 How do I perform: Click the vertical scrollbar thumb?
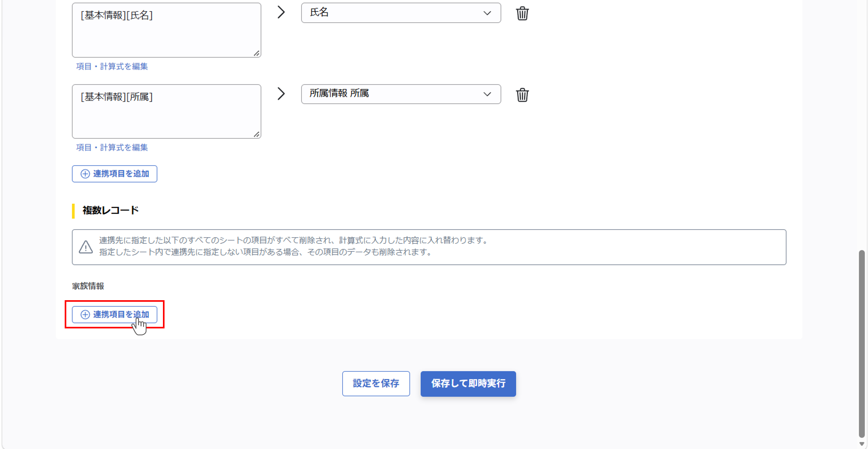pos(862,344)
